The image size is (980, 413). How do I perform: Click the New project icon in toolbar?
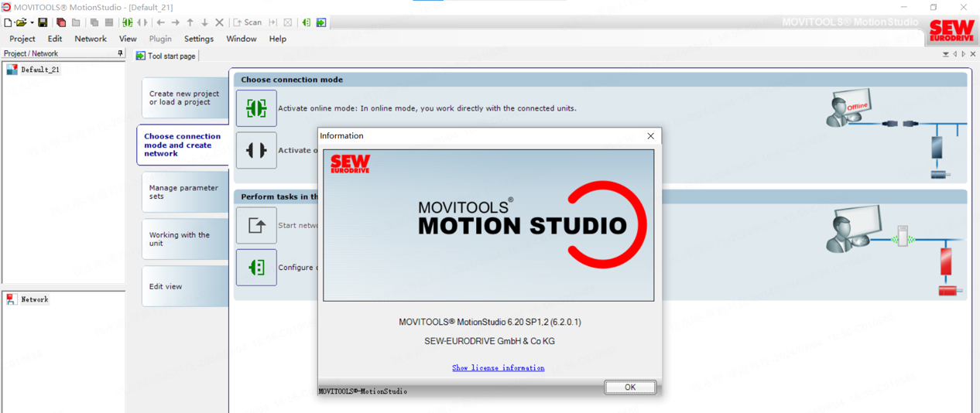(8, 22)
